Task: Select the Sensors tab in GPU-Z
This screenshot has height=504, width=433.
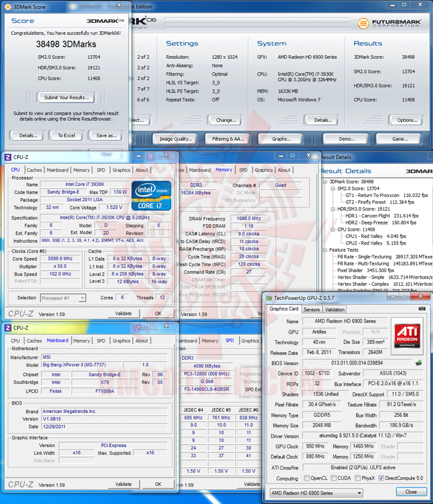Action: pyautogui.click(x=312, y=309)
